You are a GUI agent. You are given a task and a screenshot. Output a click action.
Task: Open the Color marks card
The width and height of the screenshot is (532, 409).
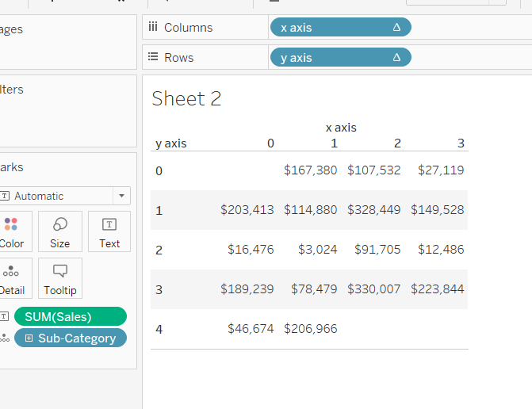coord(13,231)
